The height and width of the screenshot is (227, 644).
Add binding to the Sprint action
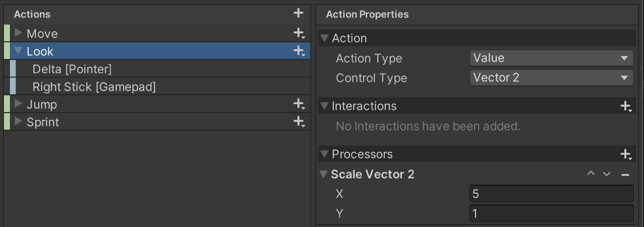pos(299,122)
